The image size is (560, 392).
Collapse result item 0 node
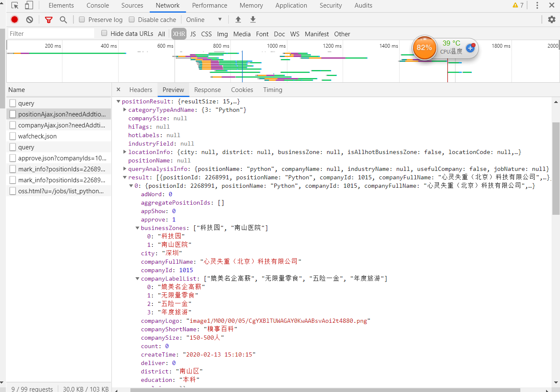tap(131, 186)
